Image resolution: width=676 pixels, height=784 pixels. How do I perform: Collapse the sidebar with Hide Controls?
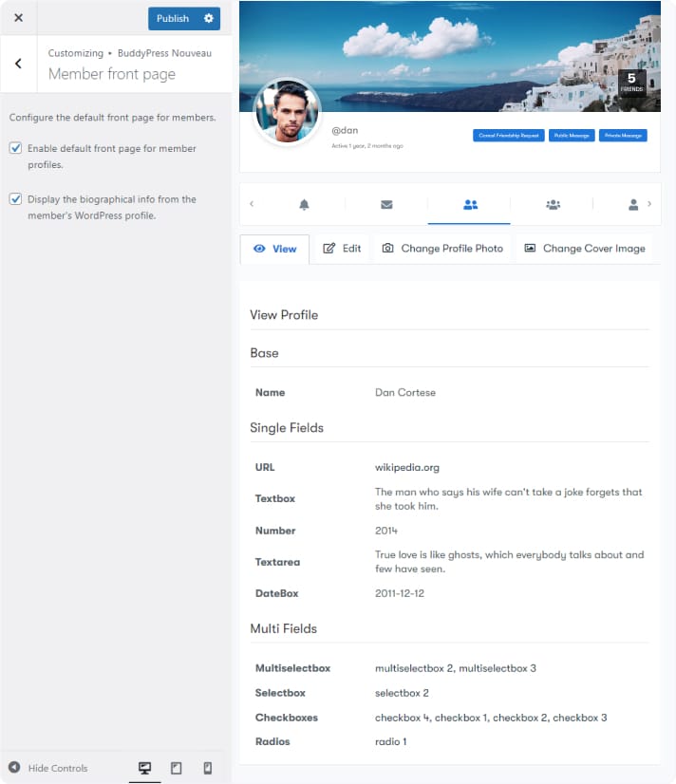48,768
